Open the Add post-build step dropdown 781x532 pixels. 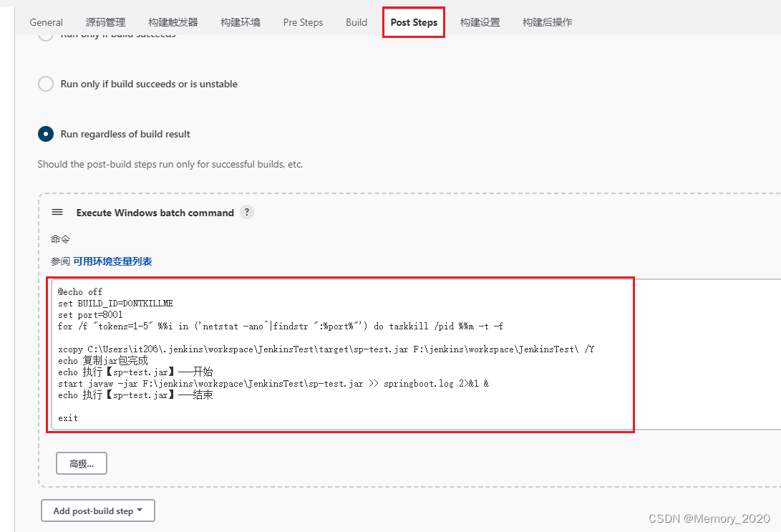97,511
